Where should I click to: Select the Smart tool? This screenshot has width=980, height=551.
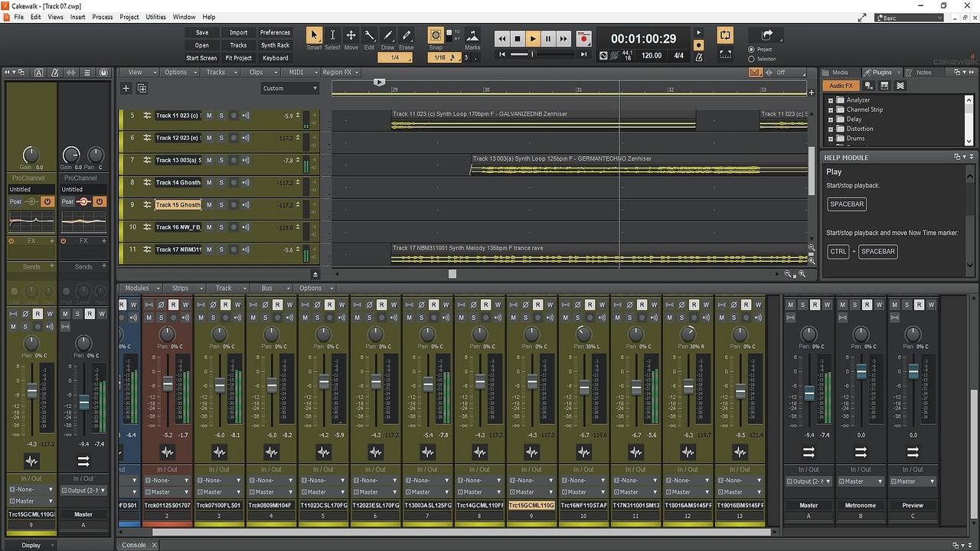[x=314, y=35]
